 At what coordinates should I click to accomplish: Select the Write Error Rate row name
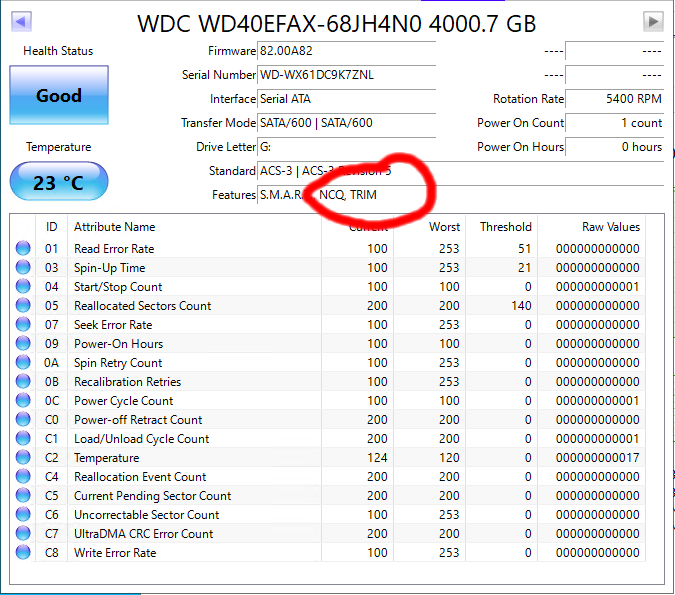tap(115, 552)
